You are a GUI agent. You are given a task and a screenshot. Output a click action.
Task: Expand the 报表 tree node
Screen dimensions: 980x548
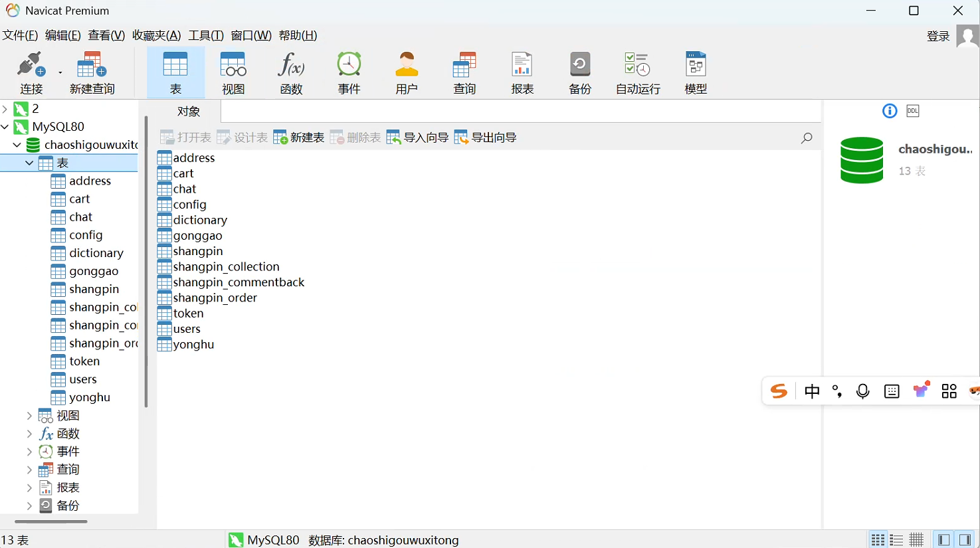tap(29, 488)
